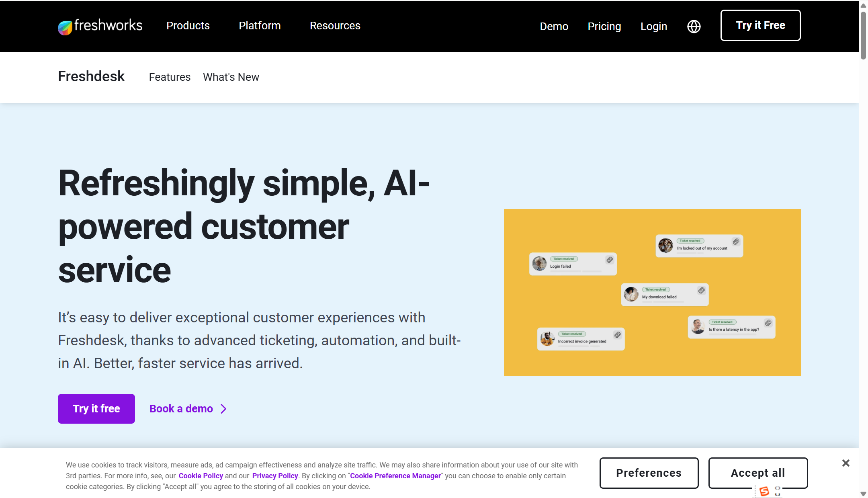868x498 pixels.
Task: Click the arrow next to Book a demo
Action: 224,409
